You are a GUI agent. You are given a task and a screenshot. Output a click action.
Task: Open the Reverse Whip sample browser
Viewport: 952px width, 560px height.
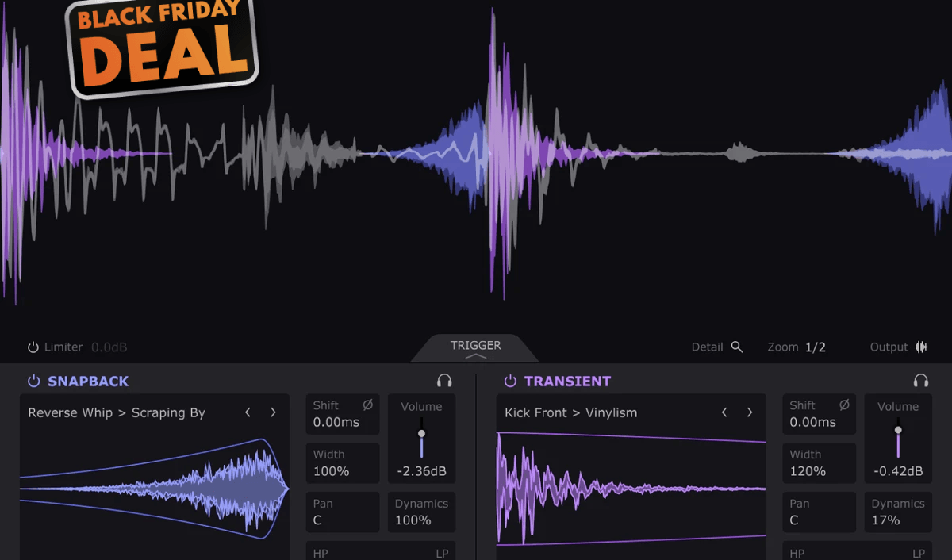117,412
